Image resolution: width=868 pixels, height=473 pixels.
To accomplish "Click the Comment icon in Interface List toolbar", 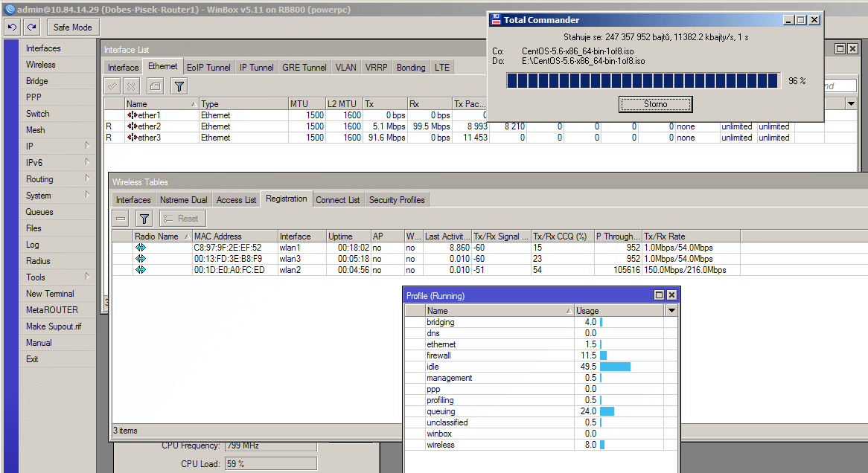I will pyautogui.click(x=155, y=86).
